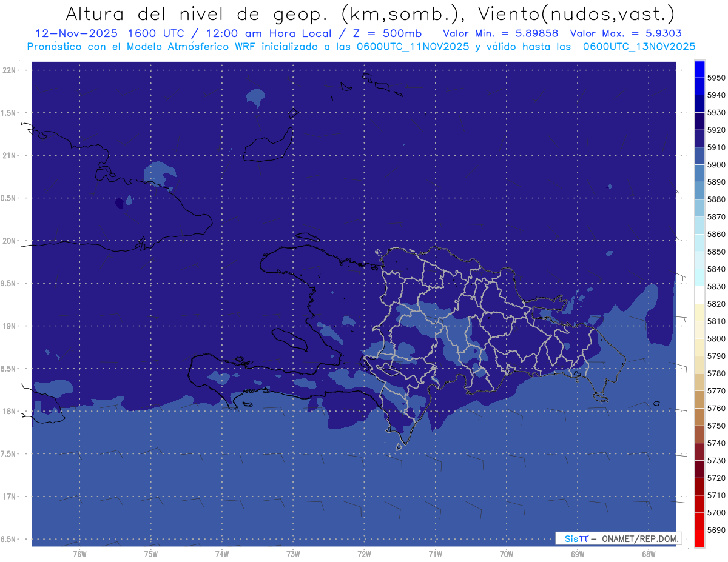The image size is (728, 562).
Task: Click the top bright blue color scale swatch
Action: coord(699,69)
